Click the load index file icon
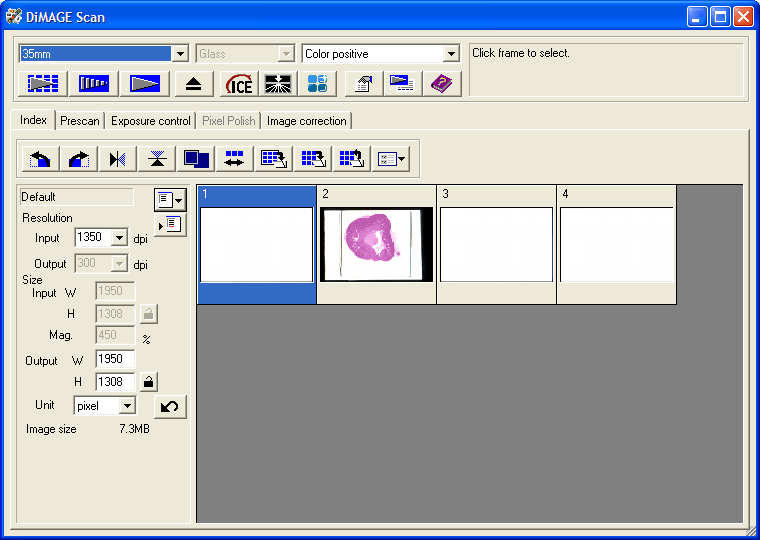Image resolution: width=760 pixels, height=540 pixels. 352,159
